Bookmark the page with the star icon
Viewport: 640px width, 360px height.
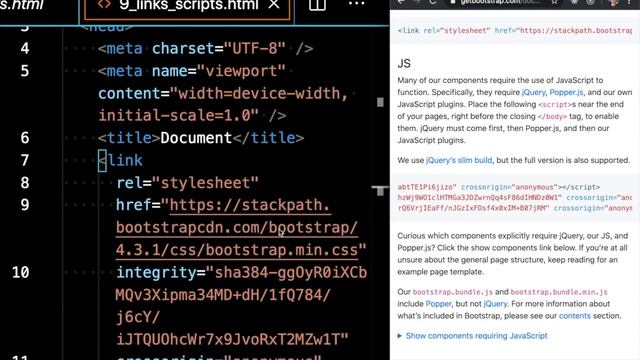click(x=554, y=2)
